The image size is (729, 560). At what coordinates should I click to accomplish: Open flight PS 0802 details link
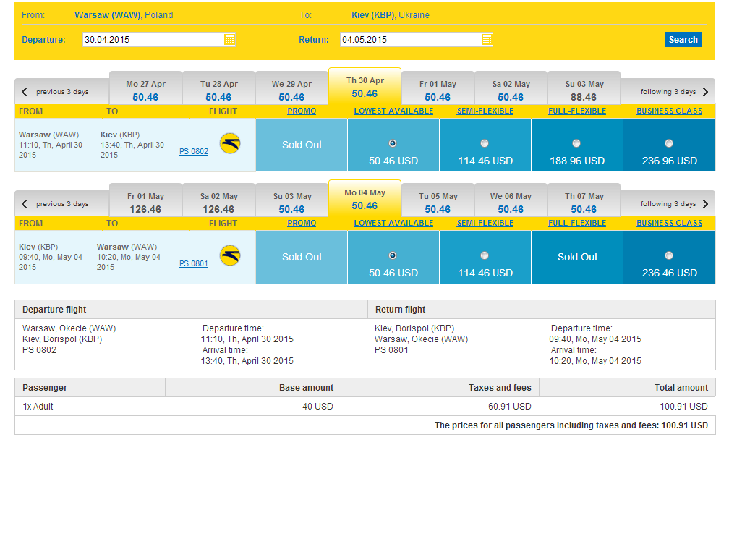click(194, 151)
